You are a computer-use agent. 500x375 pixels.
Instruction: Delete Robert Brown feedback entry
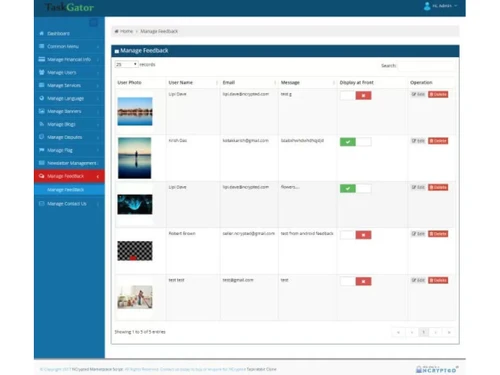[x=438, y=234]
